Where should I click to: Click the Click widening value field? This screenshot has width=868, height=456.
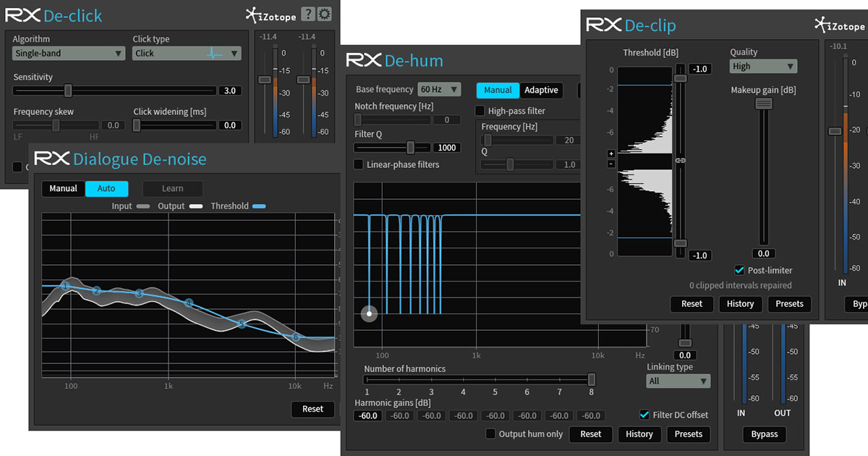point(229,126)
